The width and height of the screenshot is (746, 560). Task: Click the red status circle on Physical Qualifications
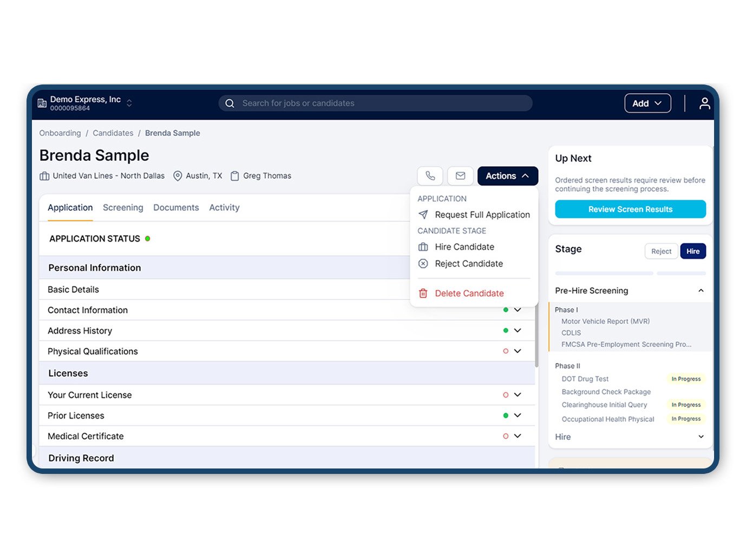pos(506,351)
